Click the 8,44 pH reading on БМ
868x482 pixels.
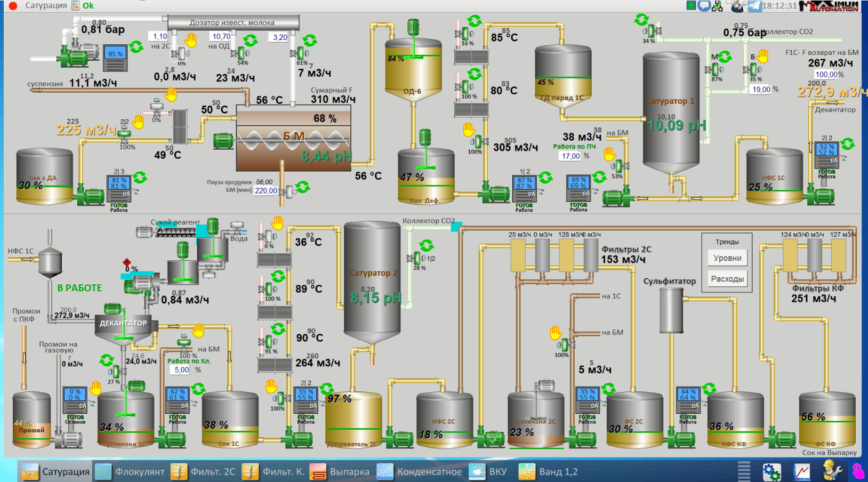point(326,156)
